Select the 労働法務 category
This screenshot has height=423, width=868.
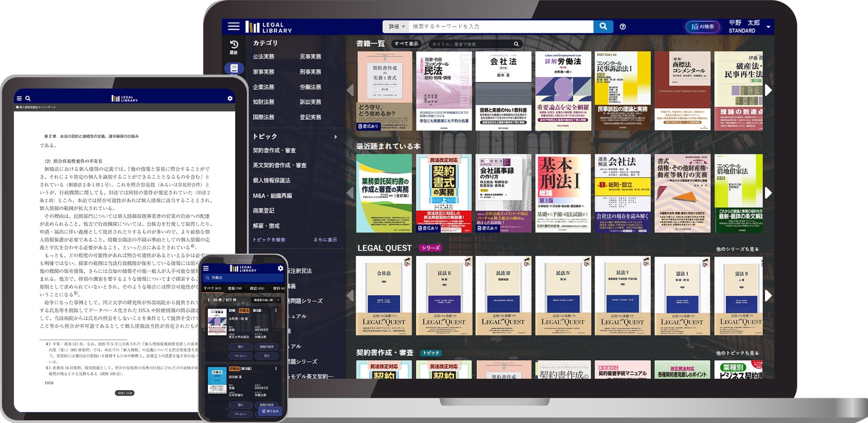(311, 87)
